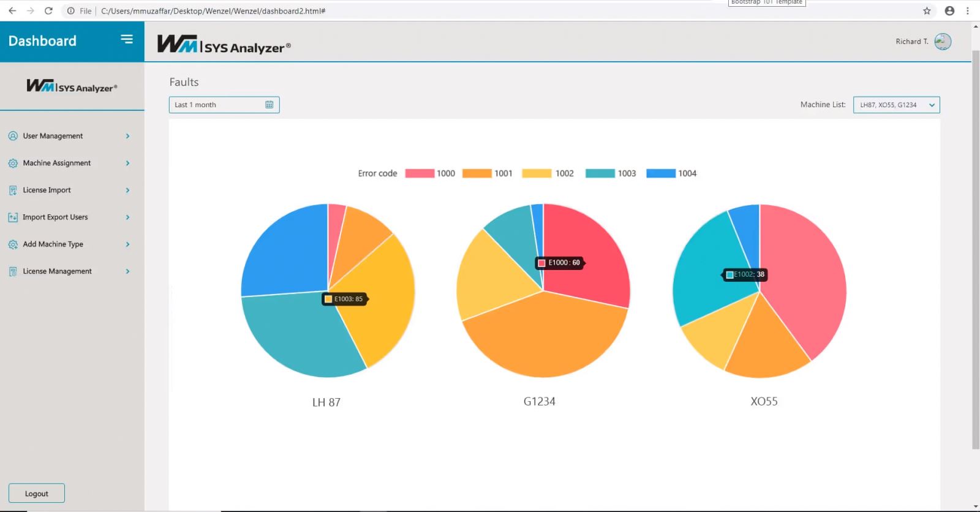Click the License Import document icon
The height and width of the screenshot is (512, 980).
click(13, 190)
